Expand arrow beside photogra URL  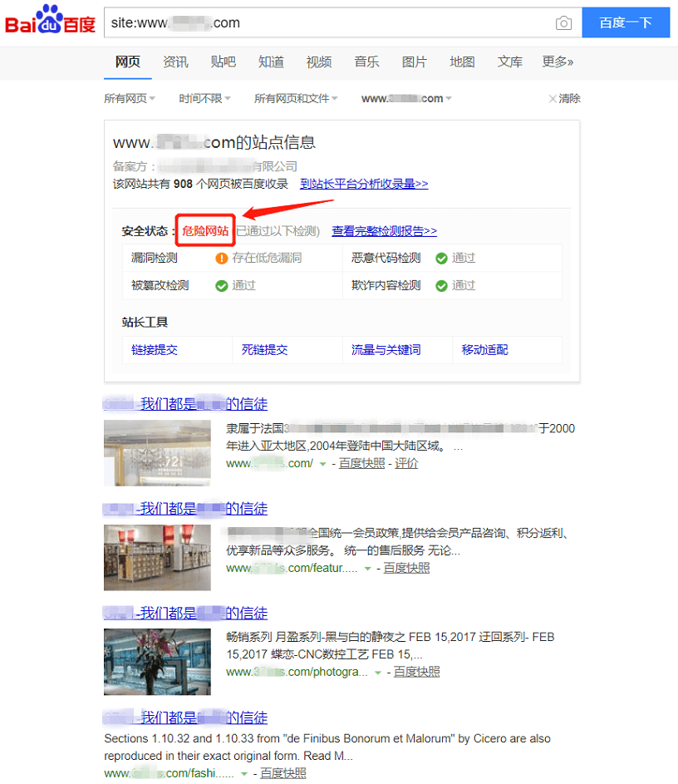point(378,673)
